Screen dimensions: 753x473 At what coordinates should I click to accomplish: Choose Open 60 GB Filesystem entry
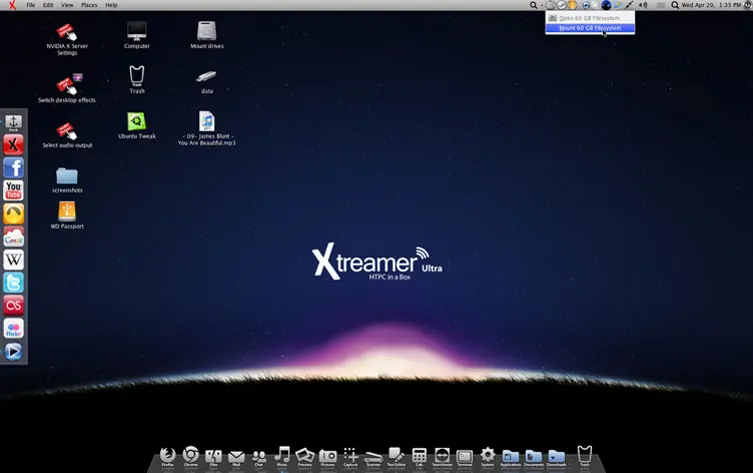(590, 18)
